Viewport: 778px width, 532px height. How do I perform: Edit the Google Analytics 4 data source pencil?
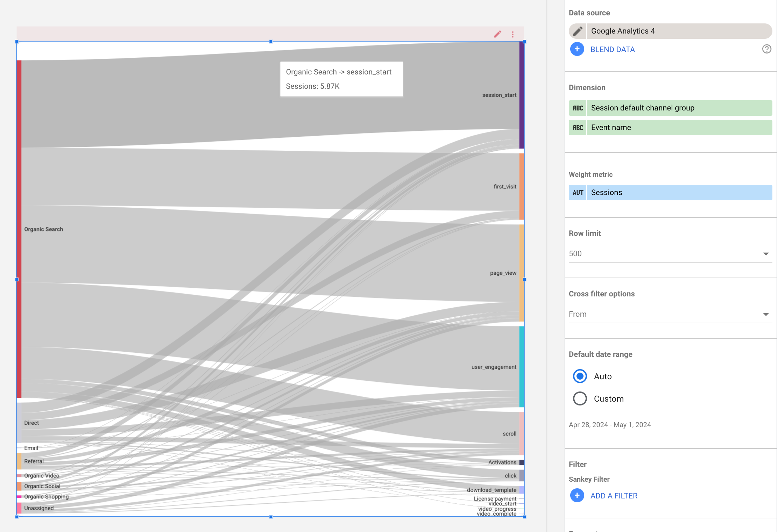[x=578, y=31]
